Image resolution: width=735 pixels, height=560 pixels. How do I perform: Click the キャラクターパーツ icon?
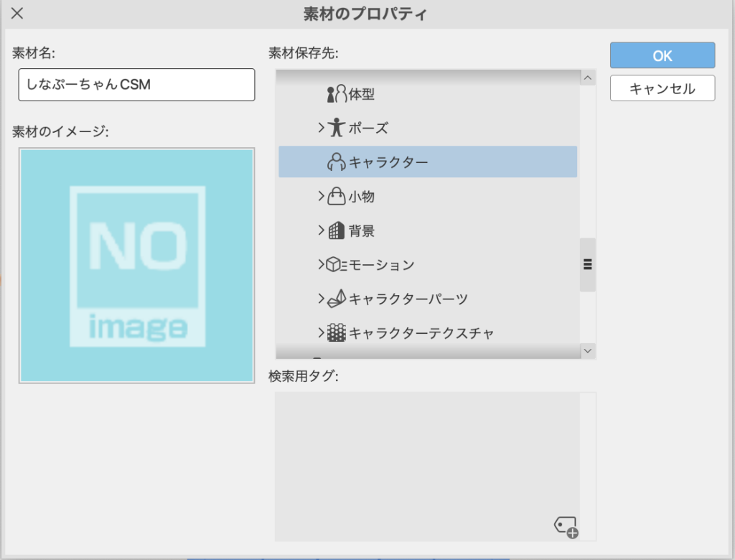click(x=337, y=299)
